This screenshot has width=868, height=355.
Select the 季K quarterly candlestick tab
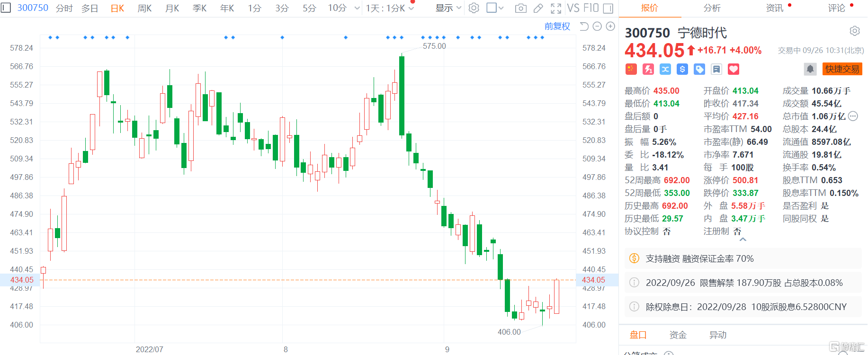200,8
